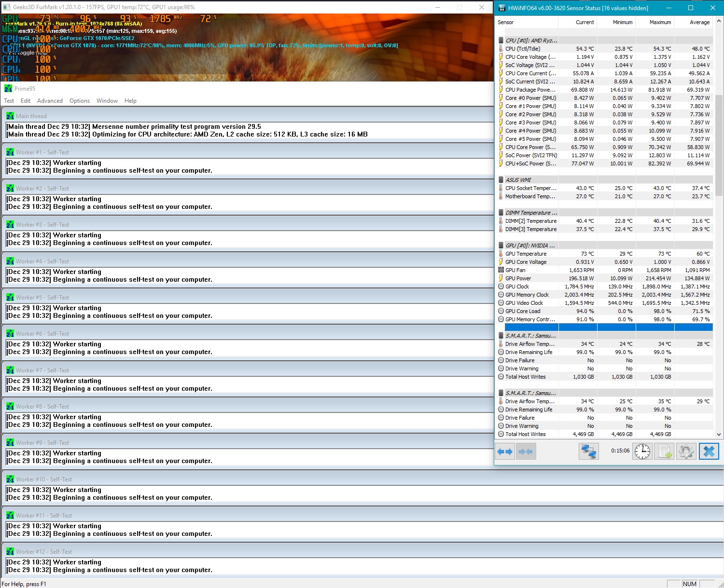Open the Help menu in Prime95

click(x=130, y=101)
